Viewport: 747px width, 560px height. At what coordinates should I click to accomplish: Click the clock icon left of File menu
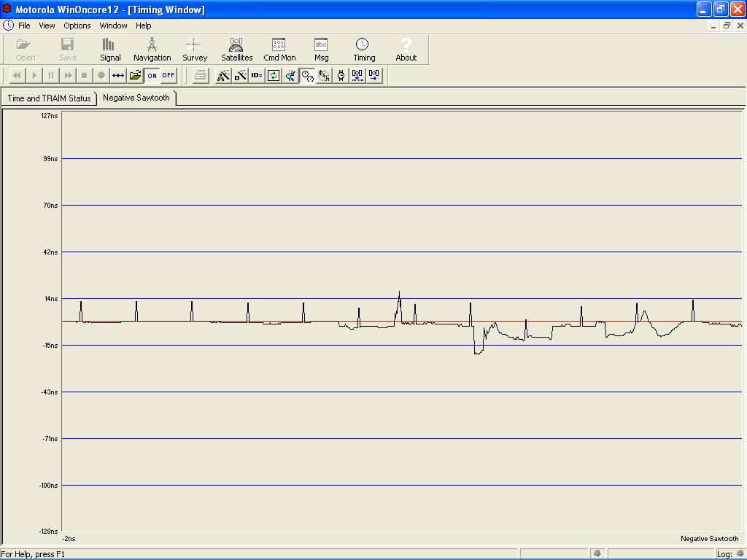pyautogui.click(x=8, y=26)
